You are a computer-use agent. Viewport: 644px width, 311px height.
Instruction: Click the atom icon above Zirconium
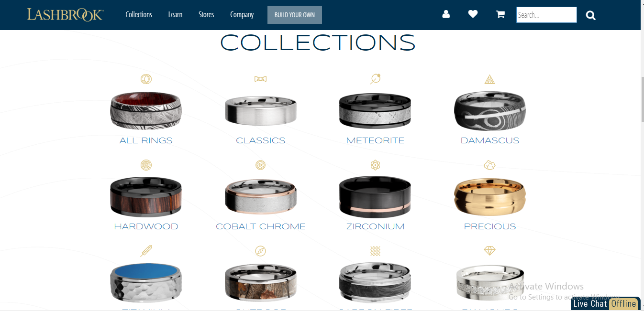pyautogui.click(x=375, y=165)
